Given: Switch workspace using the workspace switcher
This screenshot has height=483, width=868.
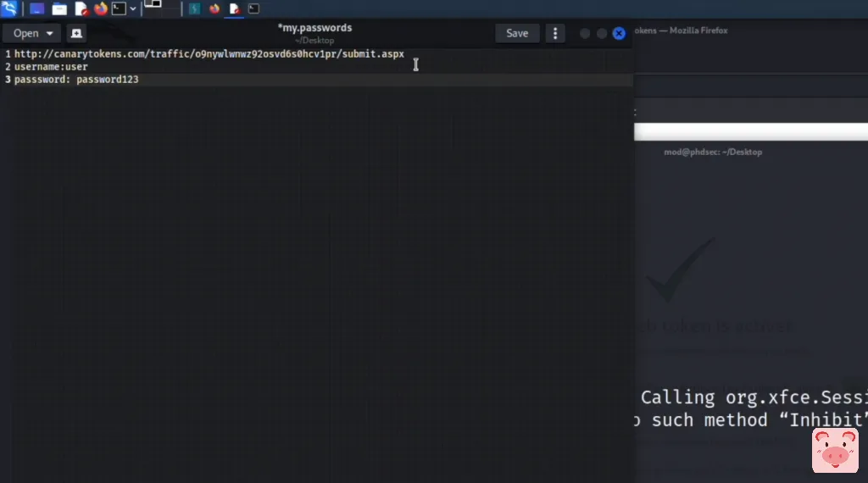Looking at the screenshot, I should [162, 8].
